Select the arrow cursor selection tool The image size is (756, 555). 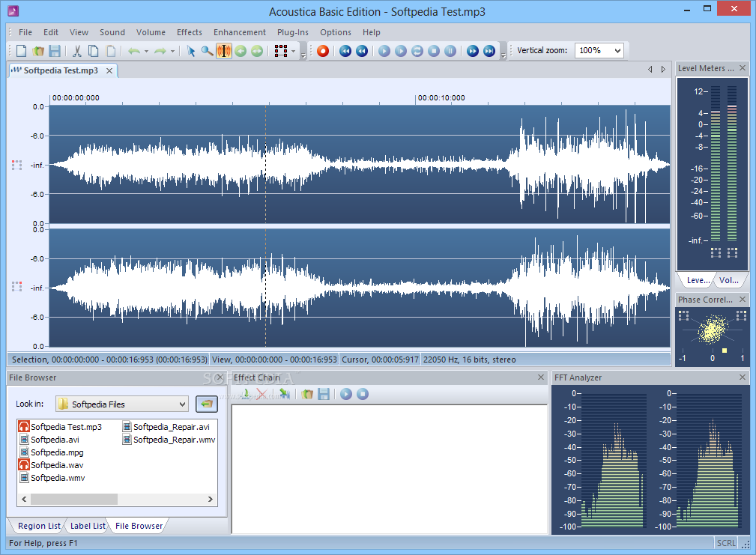click(x=191, y=51)
